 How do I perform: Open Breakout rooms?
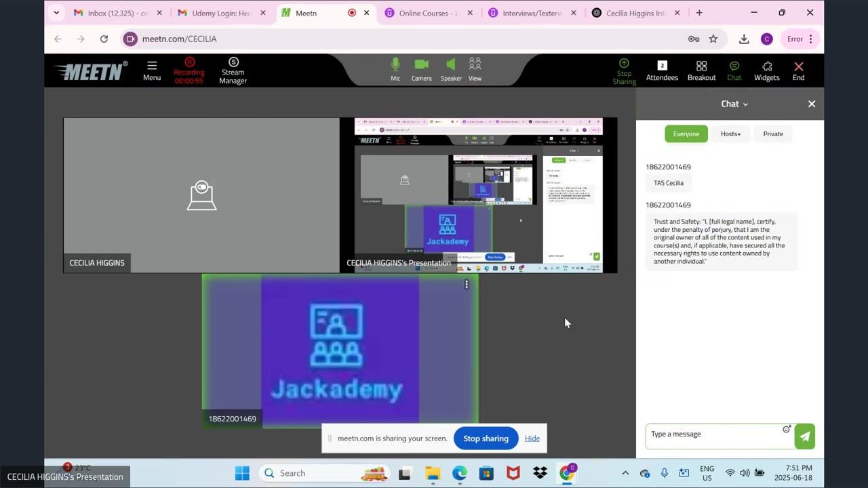tap(701, 70)
